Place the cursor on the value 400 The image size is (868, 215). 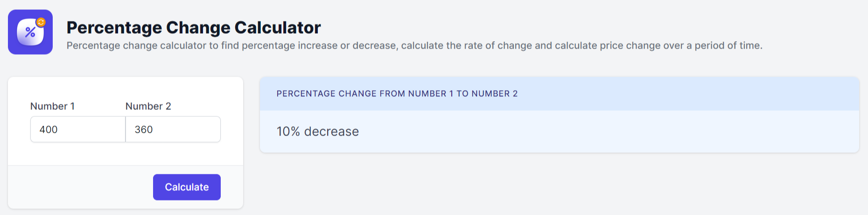[49, 129]
